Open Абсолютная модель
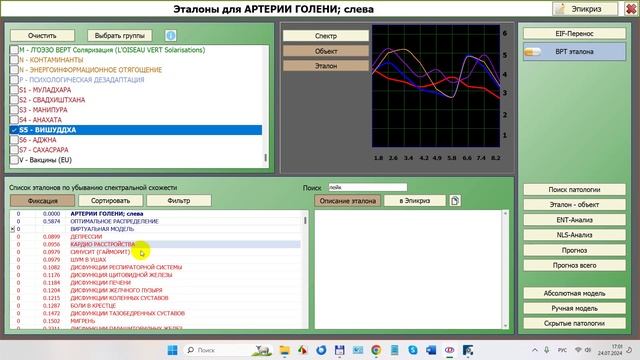Screen dimensions: 640x360 [574, 293]
